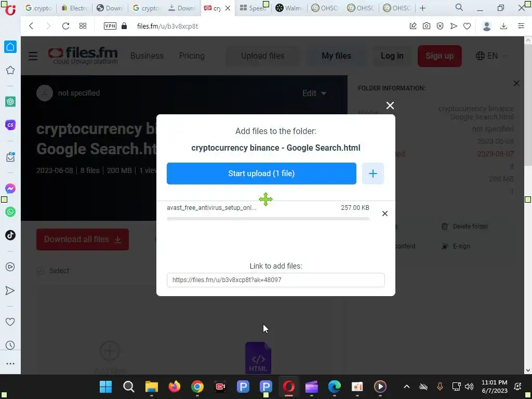532x399 pixels.
Task: Add page to bookmarks with heart icon
Action: [467, 26]
